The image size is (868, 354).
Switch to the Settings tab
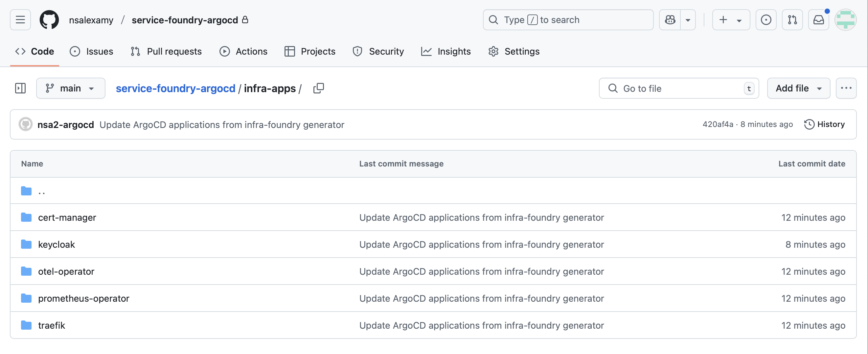[514, 51]
